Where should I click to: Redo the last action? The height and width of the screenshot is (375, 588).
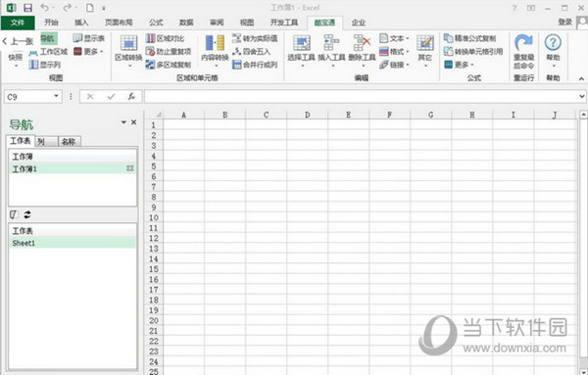(x=67, y=8)
